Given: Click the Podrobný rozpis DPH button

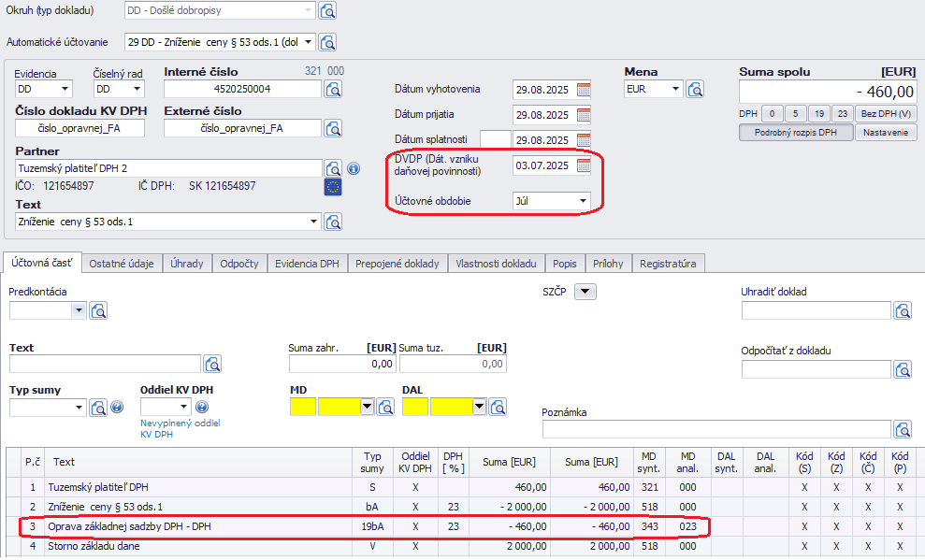Looking at the screenshot, I should click(x=795, y=133).
